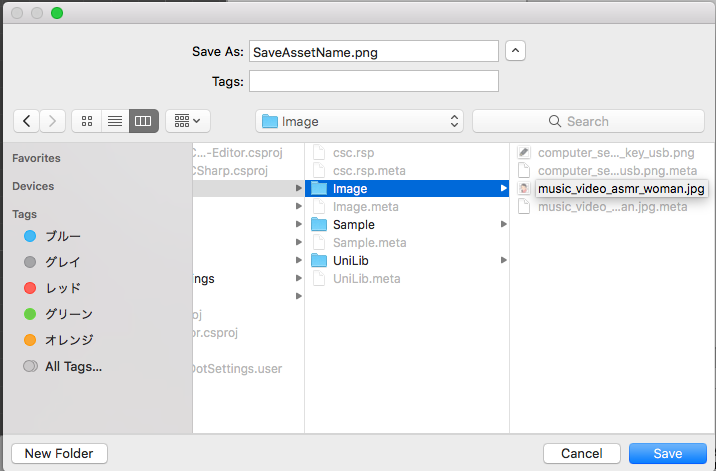Switch to icon grid view
The height and width of the screenshot is (471, 716).
(x=87, y=121)
